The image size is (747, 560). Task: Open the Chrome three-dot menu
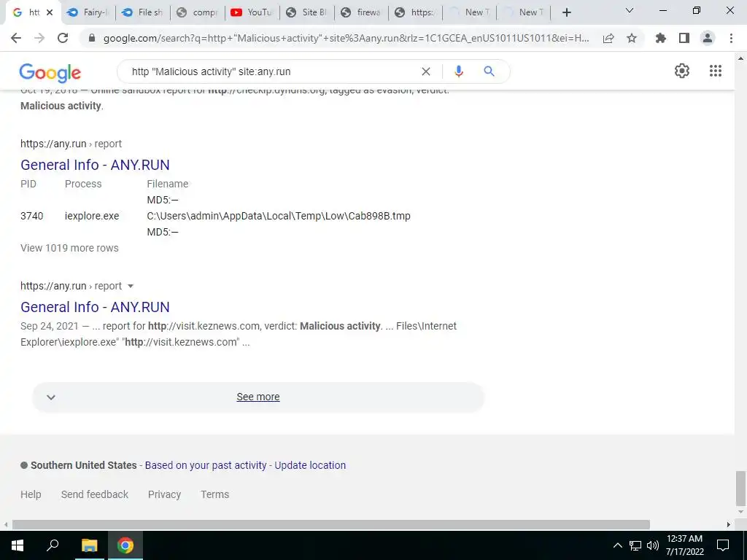731,38
